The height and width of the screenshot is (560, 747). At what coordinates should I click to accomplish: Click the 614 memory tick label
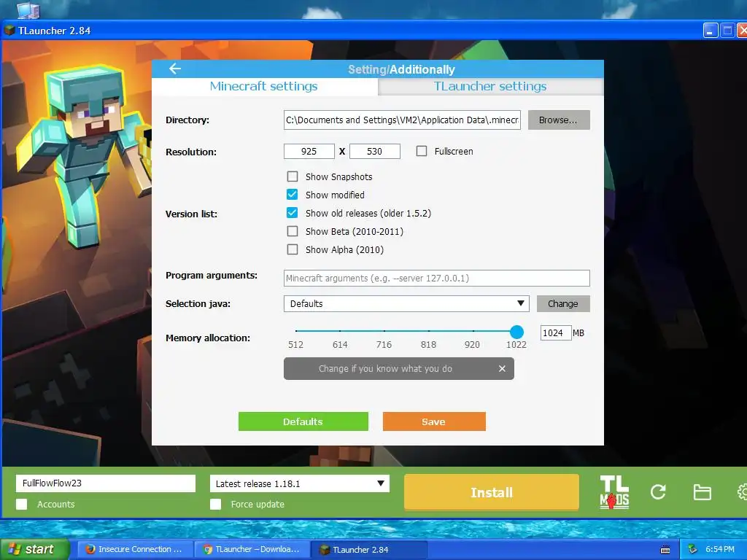[340, 345]
